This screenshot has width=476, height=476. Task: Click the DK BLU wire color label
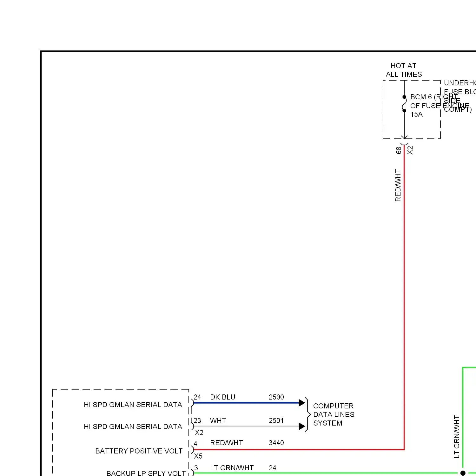pos(222,397)
